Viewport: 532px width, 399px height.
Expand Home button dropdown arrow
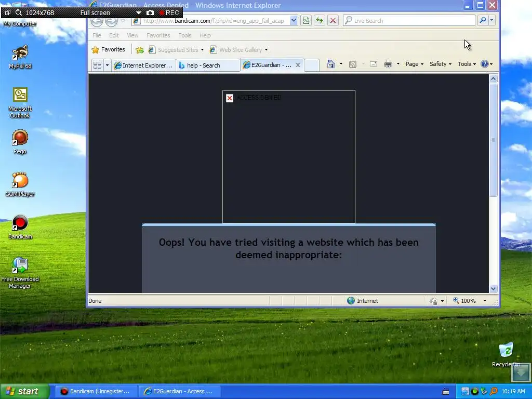(x=341, y=64)
